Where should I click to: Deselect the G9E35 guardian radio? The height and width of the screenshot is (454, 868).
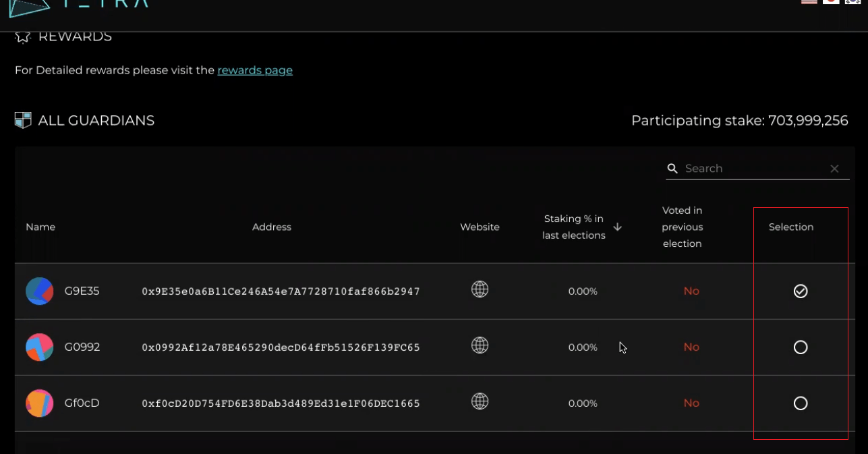coord(801,291)
